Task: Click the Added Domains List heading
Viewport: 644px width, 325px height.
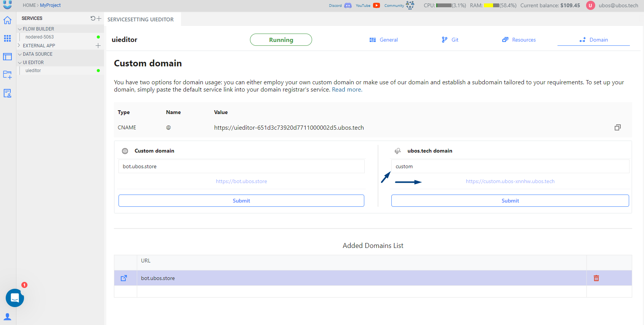Action: click(x=373, y=246)
